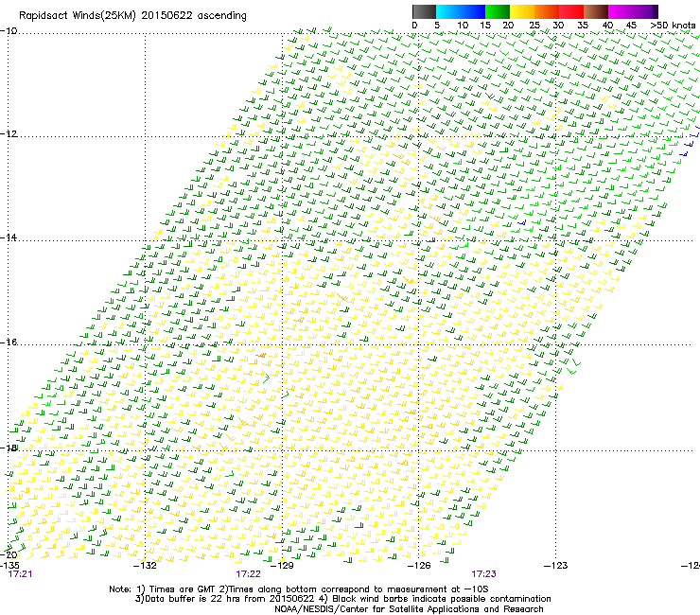This screenshot has width=700, height=615.
Task: Click the longitude label '-129'
Action: [x=282, y=566]
